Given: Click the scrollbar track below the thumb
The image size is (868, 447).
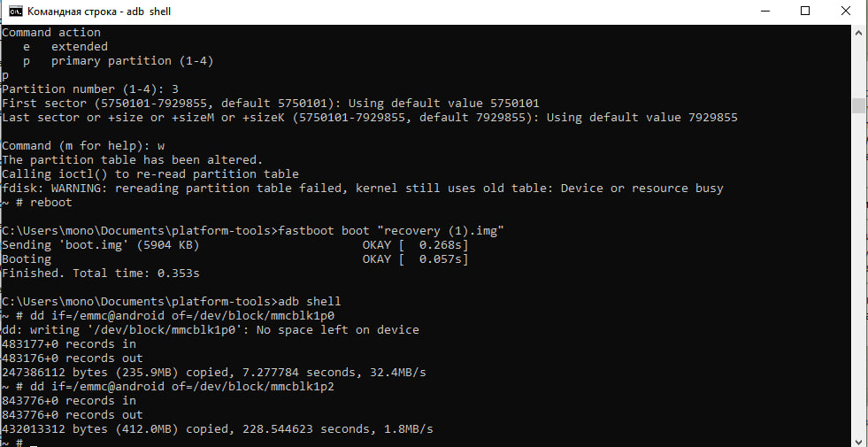Looking at the screenshot, I should click(858, 277).
